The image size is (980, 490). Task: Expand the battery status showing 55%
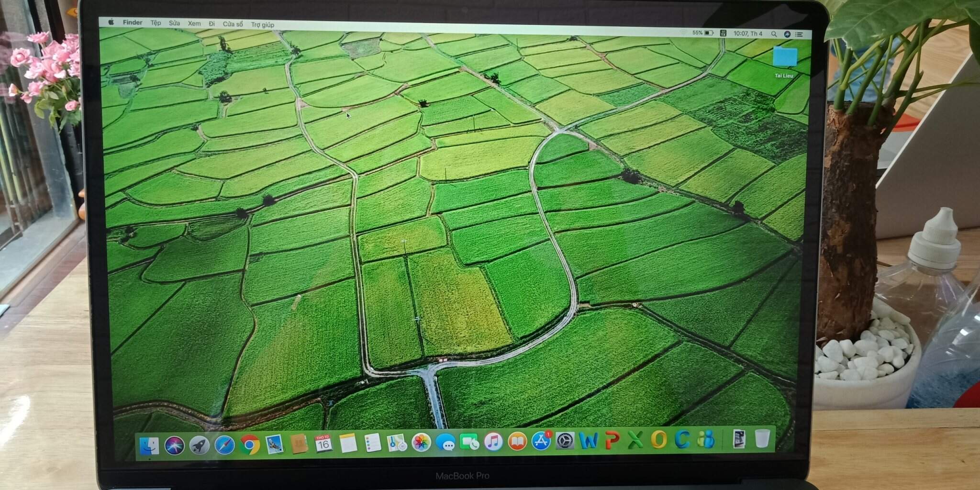coord(703,33)
